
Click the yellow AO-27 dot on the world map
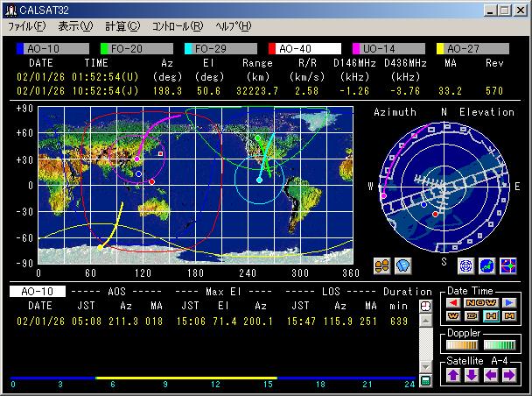click(x=100, y=248)
